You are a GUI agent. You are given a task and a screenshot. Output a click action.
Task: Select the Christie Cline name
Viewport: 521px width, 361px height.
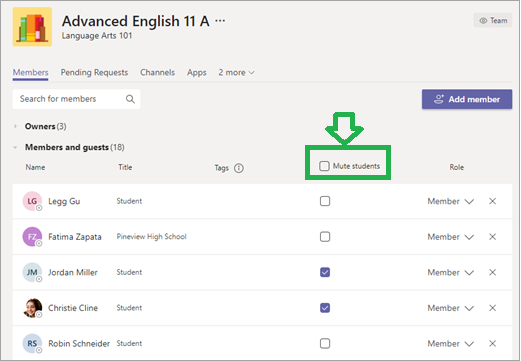click(x=73, y=308)
